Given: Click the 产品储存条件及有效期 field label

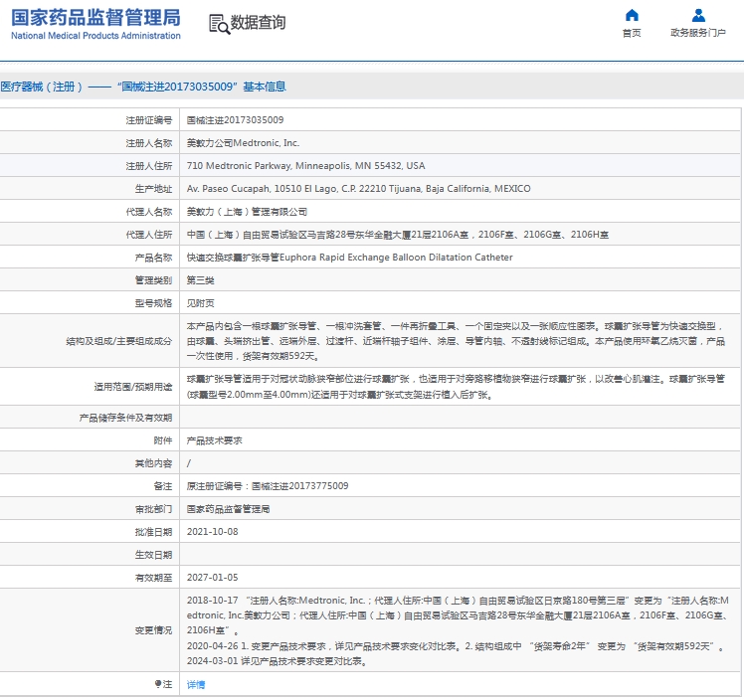Looking at the screenshot, I should pos(125,418).
